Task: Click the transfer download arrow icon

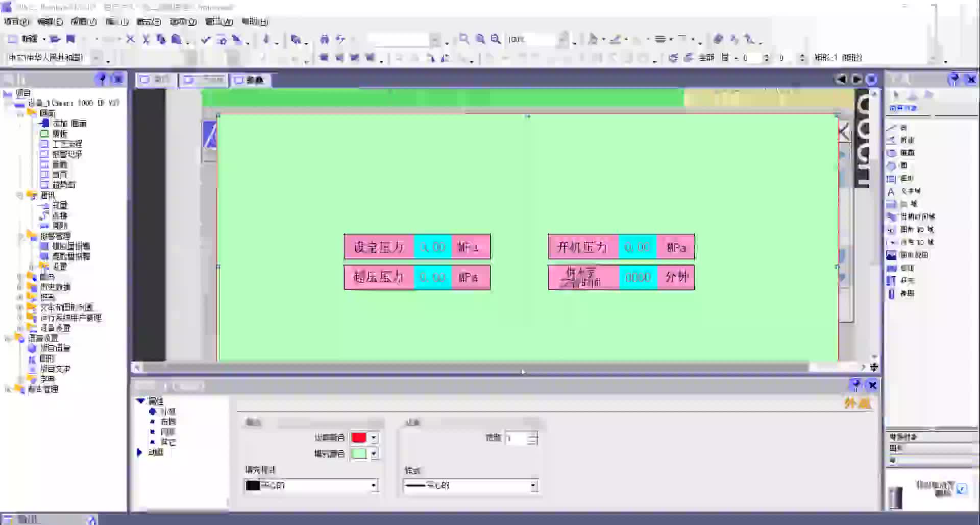Action: pos(266,39)
